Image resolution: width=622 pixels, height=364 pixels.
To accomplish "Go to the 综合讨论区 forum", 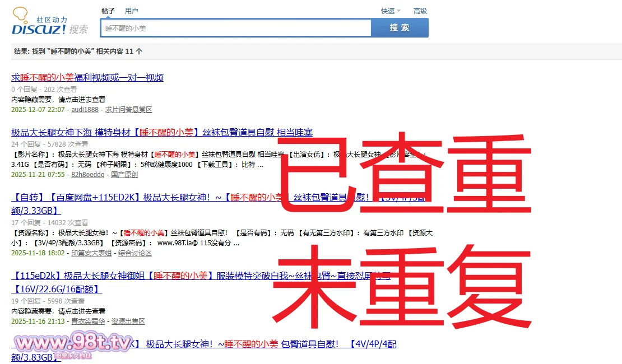I will 135,253.
